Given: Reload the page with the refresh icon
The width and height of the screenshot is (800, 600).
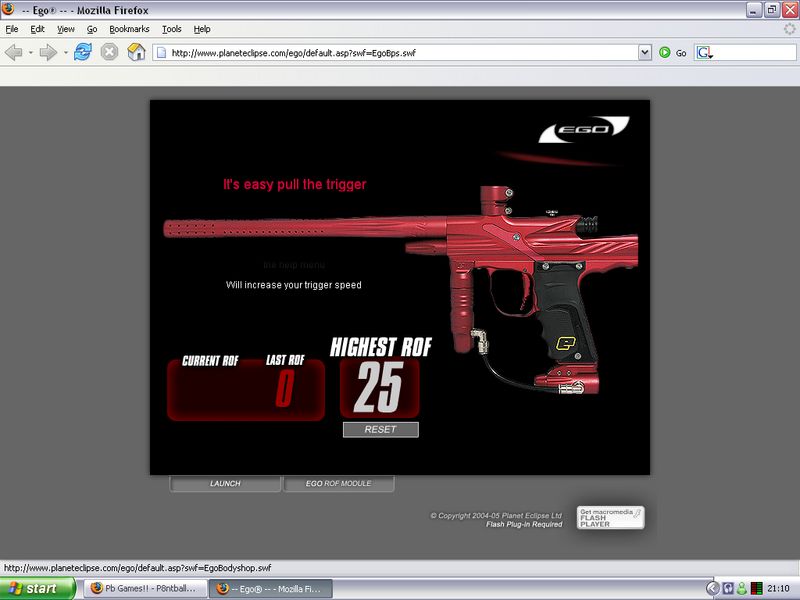Looking at the screenshot, I should [x=83, y=52].
